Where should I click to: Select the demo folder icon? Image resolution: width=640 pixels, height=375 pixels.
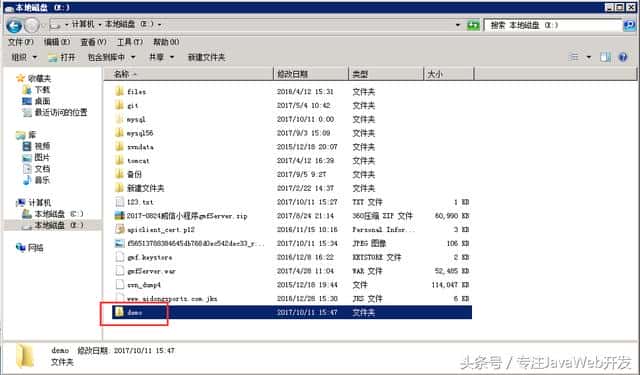[x=119, y=312]
